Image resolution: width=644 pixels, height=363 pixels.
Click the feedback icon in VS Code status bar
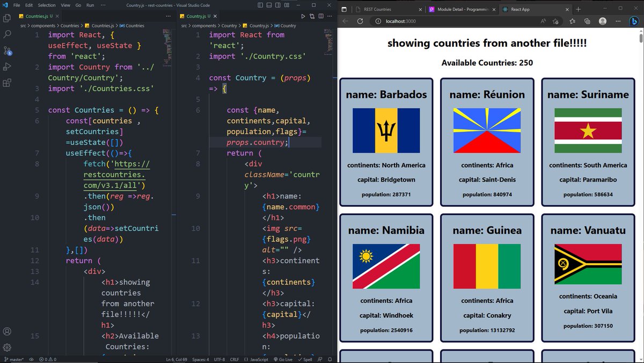(320, 359)
